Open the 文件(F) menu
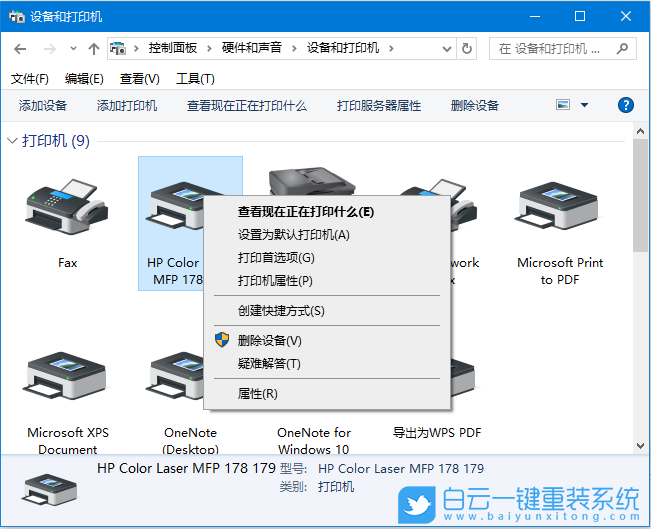 tap(29, 78)
